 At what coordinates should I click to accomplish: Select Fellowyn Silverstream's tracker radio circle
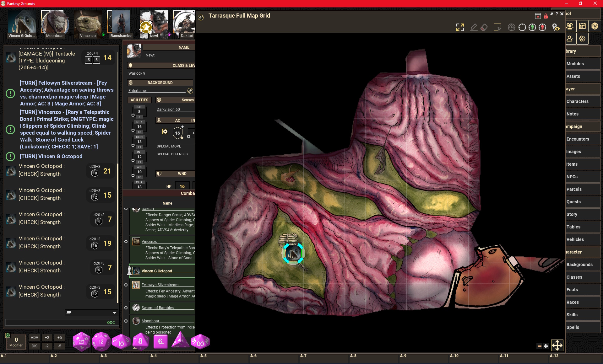(126, 285)
